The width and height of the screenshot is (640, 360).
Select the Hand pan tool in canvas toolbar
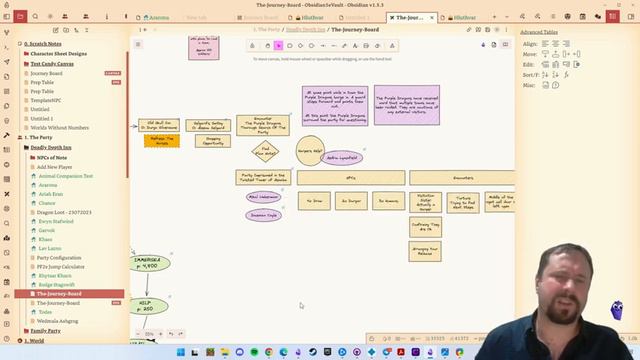point(268,46)
